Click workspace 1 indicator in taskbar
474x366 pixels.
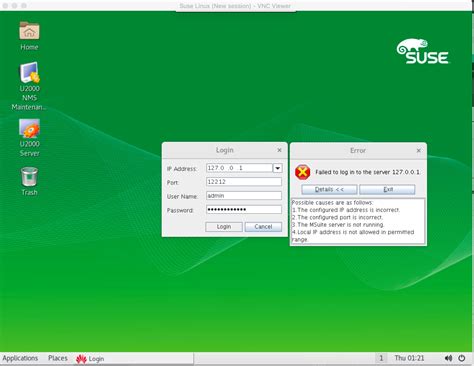[x=381, y=358]
